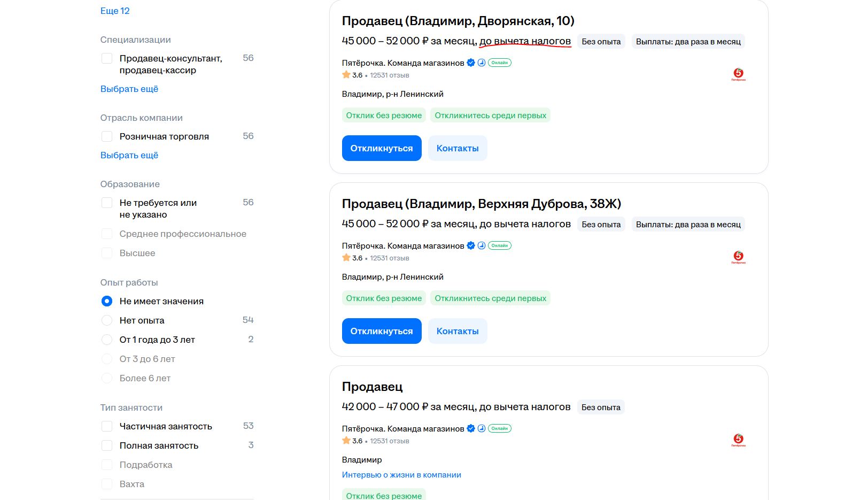
Task: Open the Интервью о жизни в компании link
Action: point(401,475)
